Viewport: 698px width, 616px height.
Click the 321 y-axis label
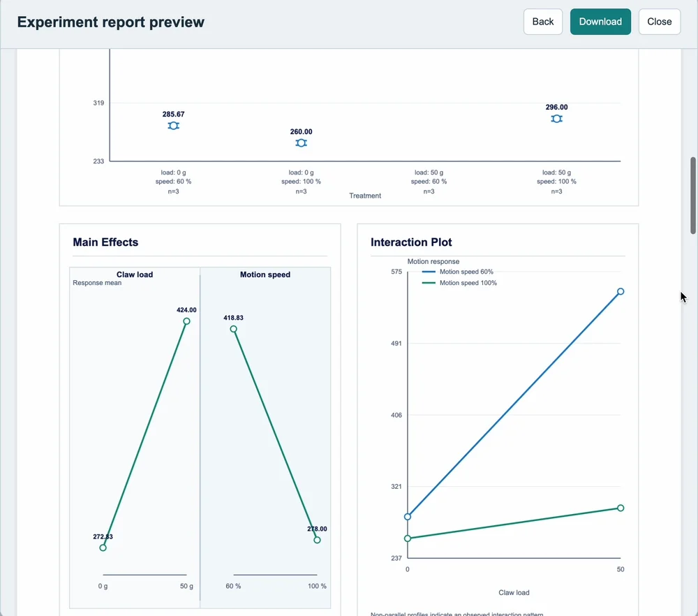[396, 486]
